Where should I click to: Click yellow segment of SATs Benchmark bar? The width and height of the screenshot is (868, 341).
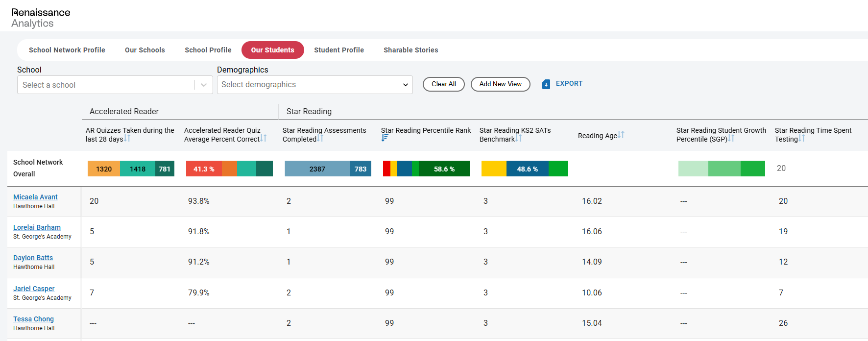click(x=494, y=169)
